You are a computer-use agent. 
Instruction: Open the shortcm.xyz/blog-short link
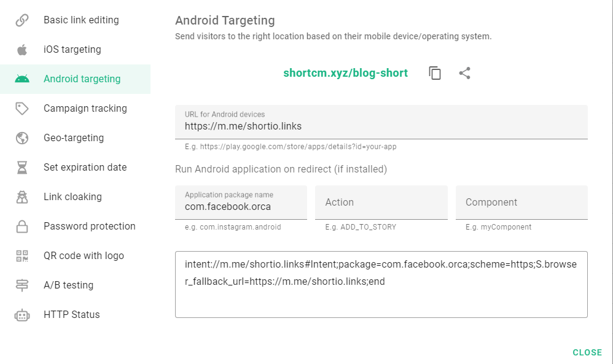coord(345,72)
